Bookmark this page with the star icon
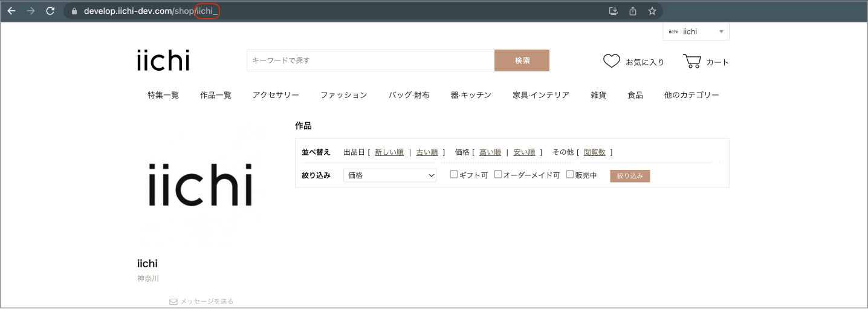The width and height of the screenshot is (868, 309). point(652,11)
